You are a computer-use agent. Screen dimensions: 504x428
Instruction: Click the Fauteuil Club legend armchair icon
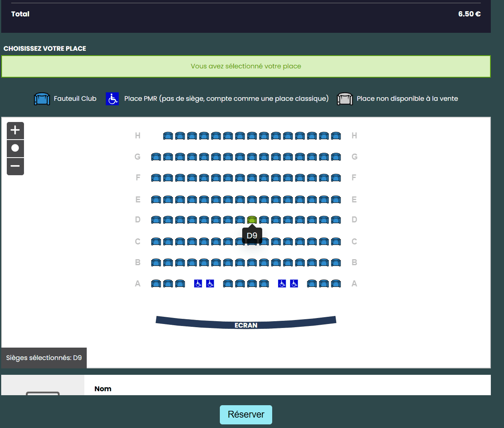(42, 99)
